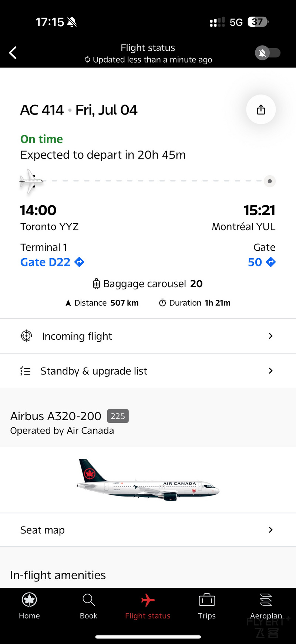
Task: Tap the arrival gate 50 link
Action: point(255,262)
